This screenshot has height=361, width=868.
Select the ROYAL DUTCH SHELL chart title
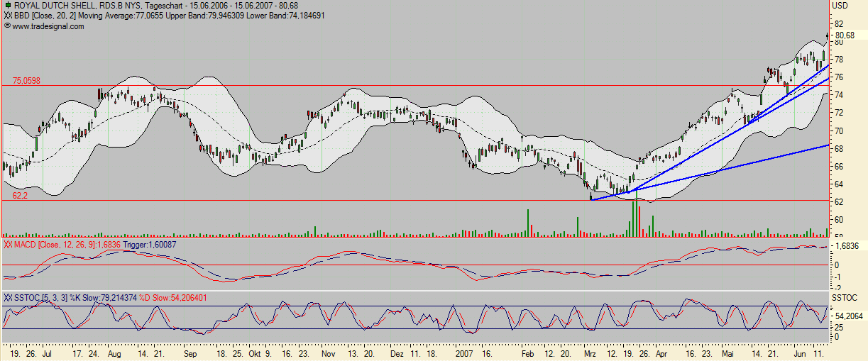55,6
